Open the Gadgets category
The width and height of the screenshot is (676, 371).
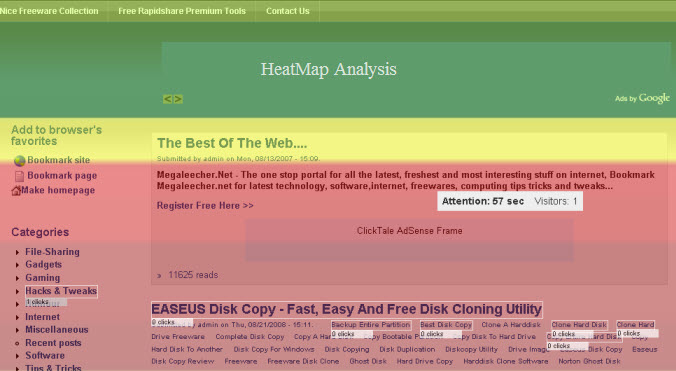coord(44,264)
